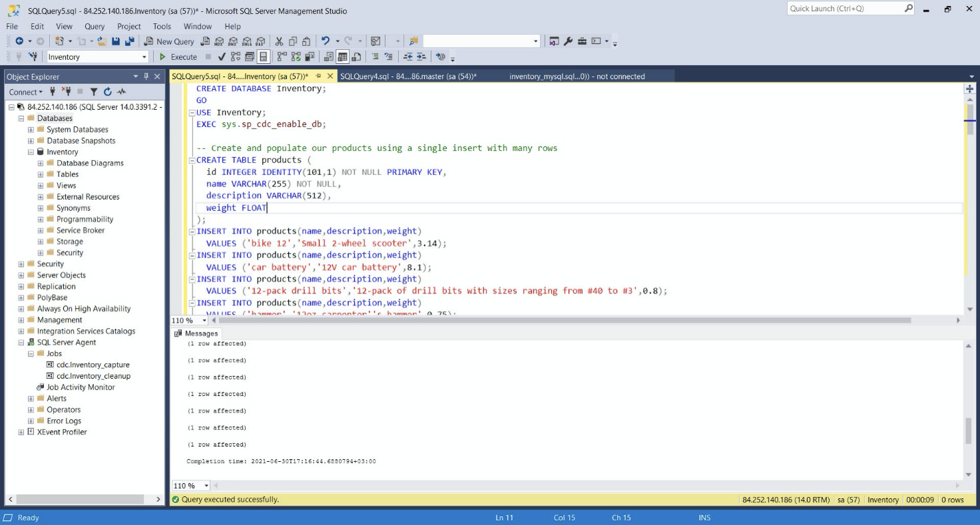Click the Find in Files icon
The height and width of the screenshot is (525, 980).
coord(413,41)
